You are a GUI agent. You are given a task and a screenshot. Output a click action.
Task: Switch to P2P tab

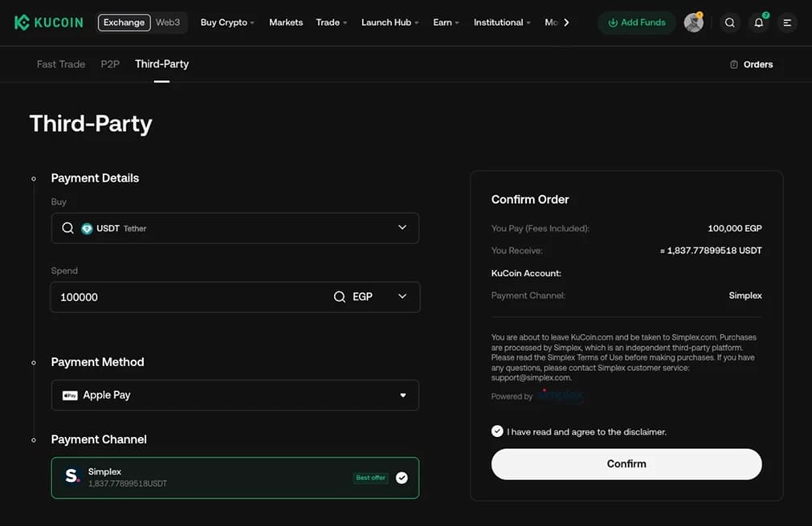click(x=110, y=64)
